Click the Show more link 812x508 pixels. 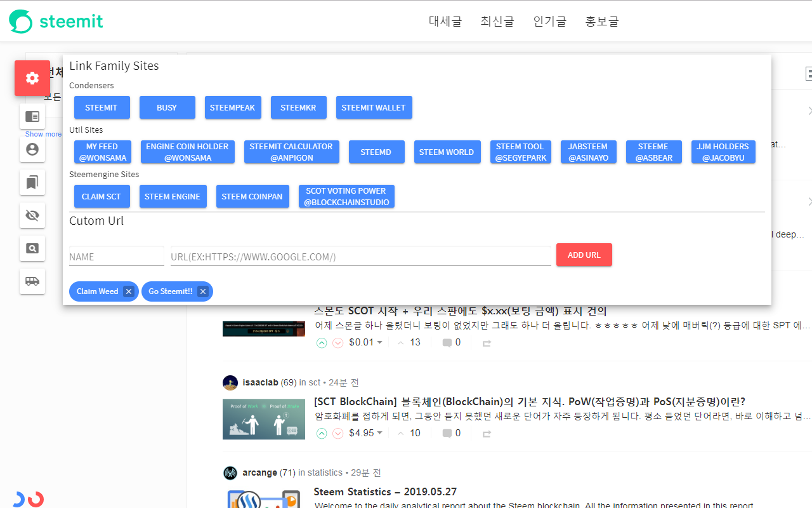pyautogui.click(x=43, y=134)
